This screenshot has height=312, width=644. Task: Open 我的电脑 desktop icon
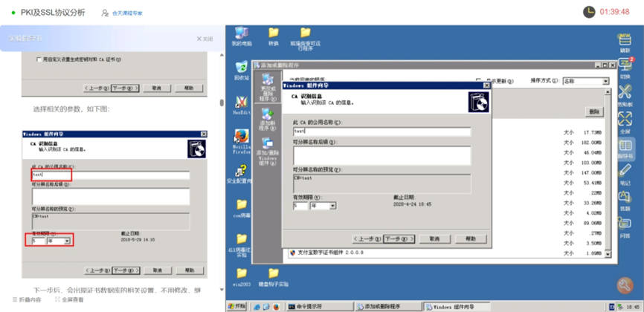(242, 36)
